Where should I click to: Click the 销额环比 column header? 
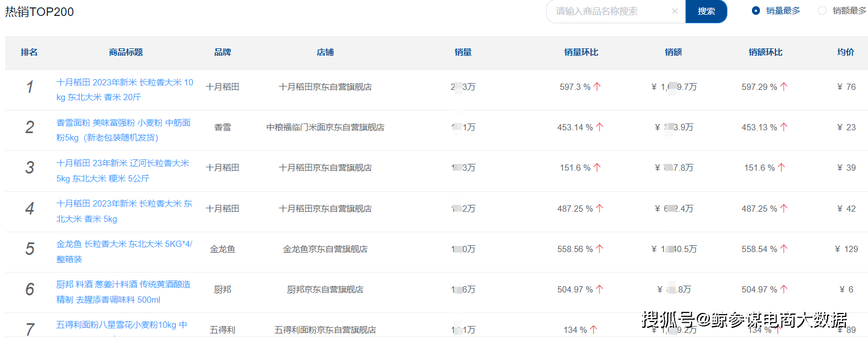coord(766,52)
